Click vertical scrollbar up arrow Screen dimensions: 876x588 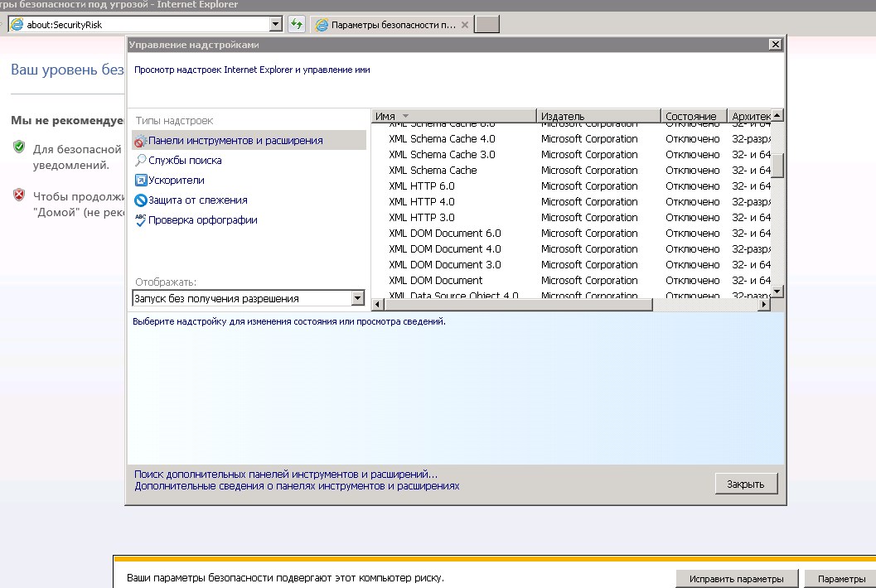[777, 115]
